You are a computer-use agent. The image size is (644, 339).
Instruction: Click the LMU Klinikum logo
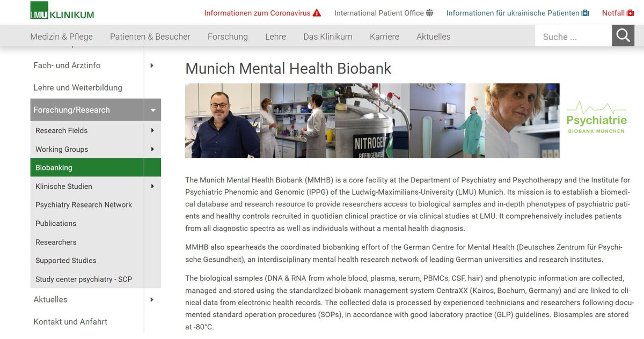62,11
